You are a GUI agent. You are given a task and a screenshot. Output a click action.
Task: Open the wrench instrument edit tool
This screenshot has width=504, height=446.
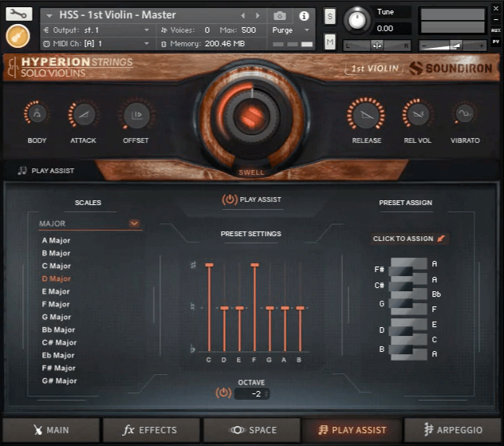pos(18,14)
